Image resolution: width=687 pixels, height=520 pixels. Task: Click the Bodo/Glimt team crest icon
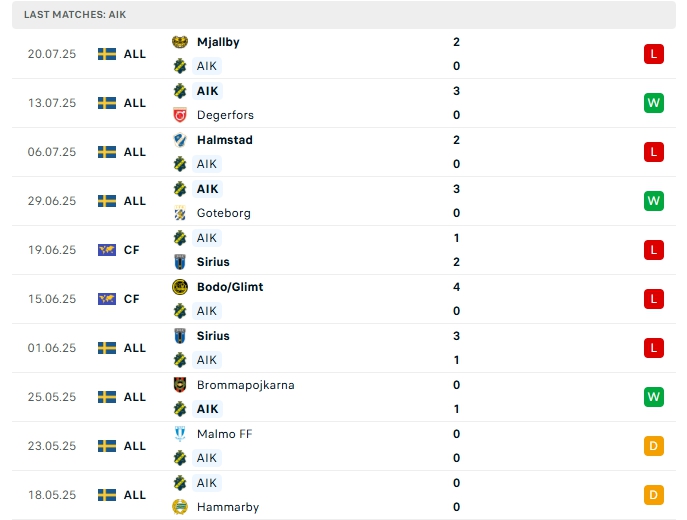pyautogui.click(x=180, y=287)
